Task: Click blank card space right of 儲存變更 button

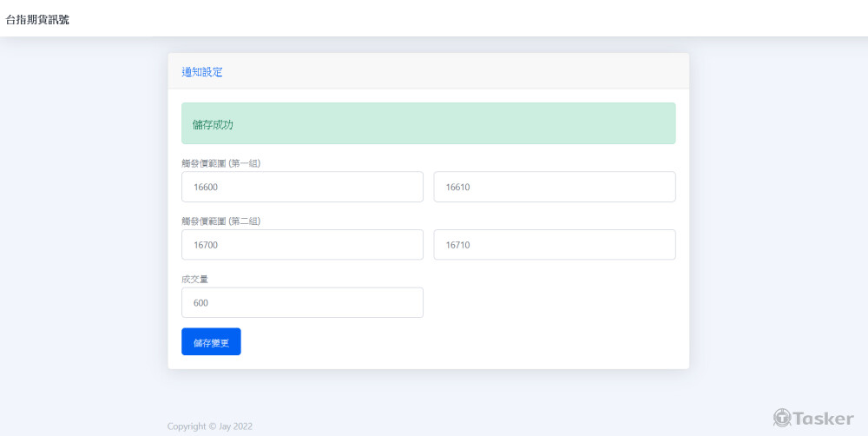Action: 460,341
